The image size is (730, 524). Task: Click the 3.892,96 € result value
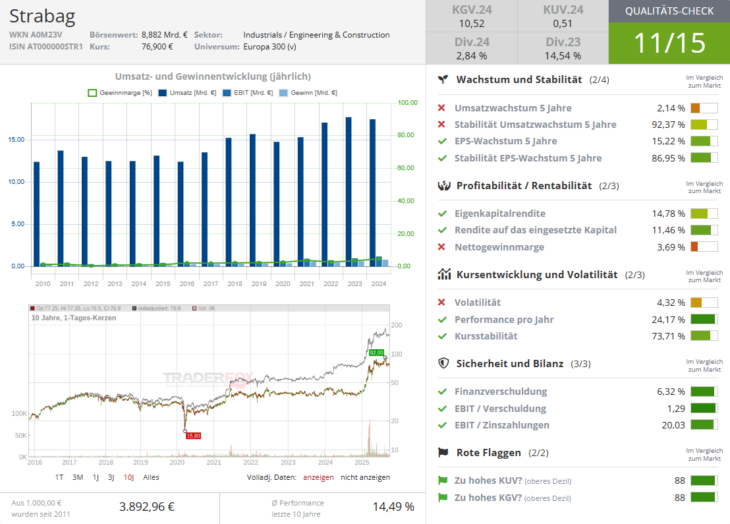click(147, 507)
